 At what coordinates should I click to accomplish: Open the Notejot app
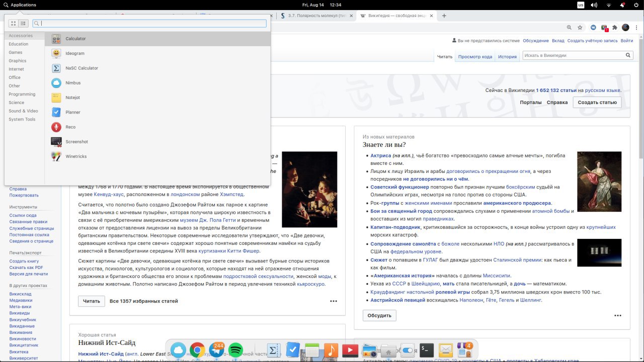point(157,98)
